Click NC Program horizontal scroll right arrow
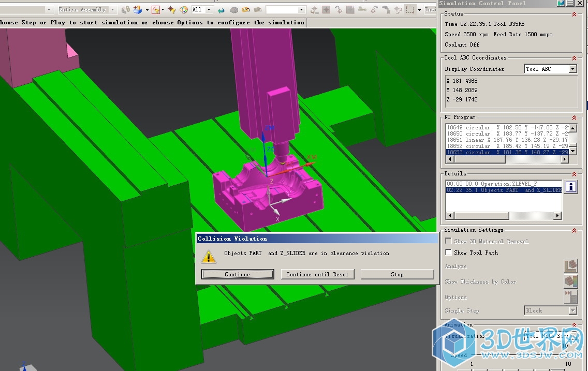The image size is (588, 371). (x=565, y=159)
